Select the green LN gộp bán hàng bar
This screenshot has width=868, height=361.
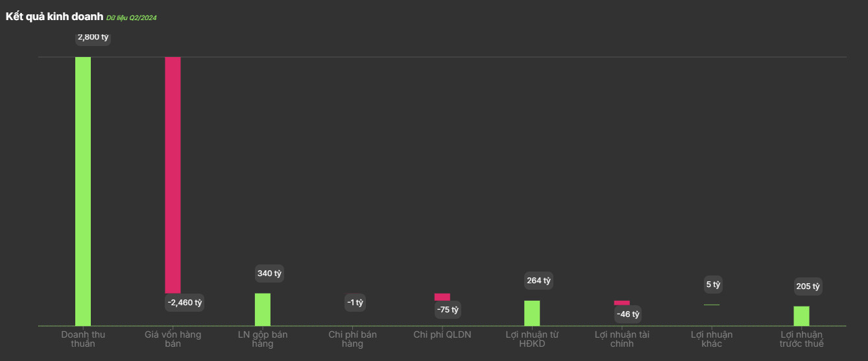[263, 309]
